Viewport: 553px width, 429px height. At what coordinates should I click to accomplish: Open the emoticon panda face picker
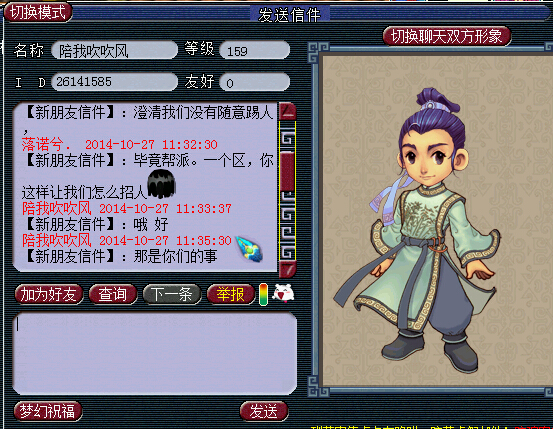tap(284, 294)
